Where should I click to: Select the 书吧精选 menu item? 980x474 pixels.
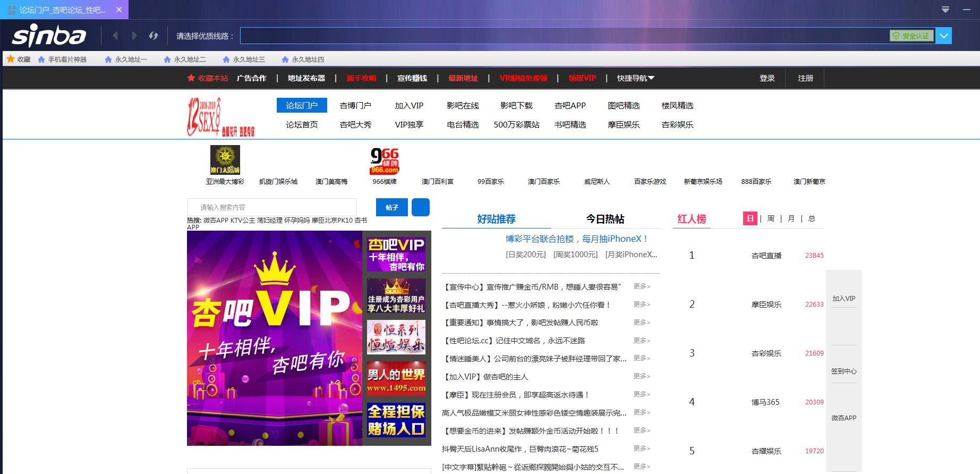pos(570,124)
